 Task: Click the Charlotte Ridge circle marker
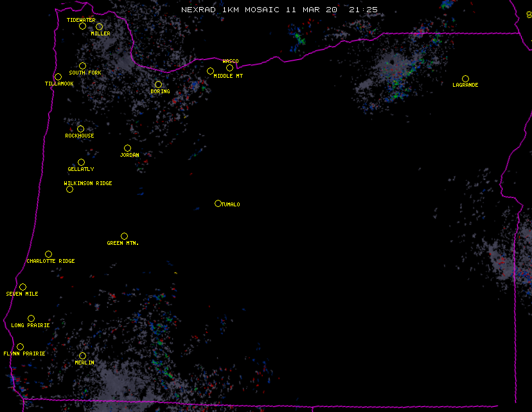[48, 255]
